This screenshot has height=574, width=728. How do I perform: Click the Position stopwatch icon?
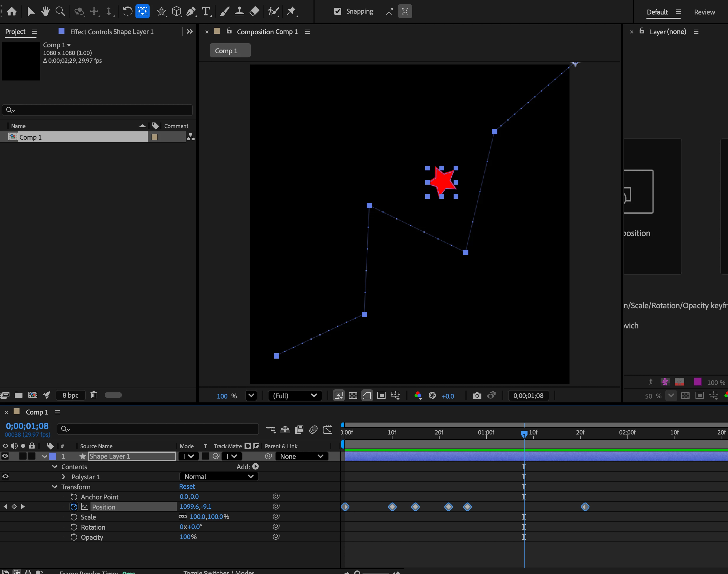tap(74, 507)
